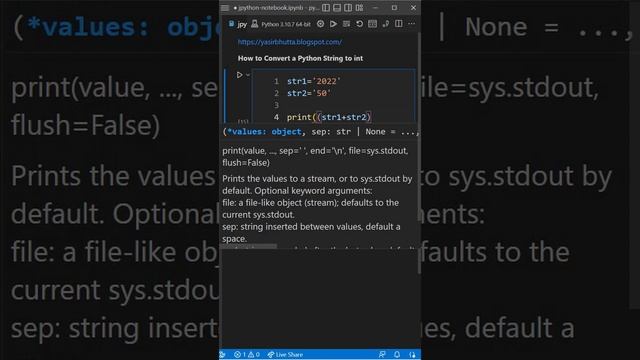Restart the notebook kernel

click(x=359, y=24)
